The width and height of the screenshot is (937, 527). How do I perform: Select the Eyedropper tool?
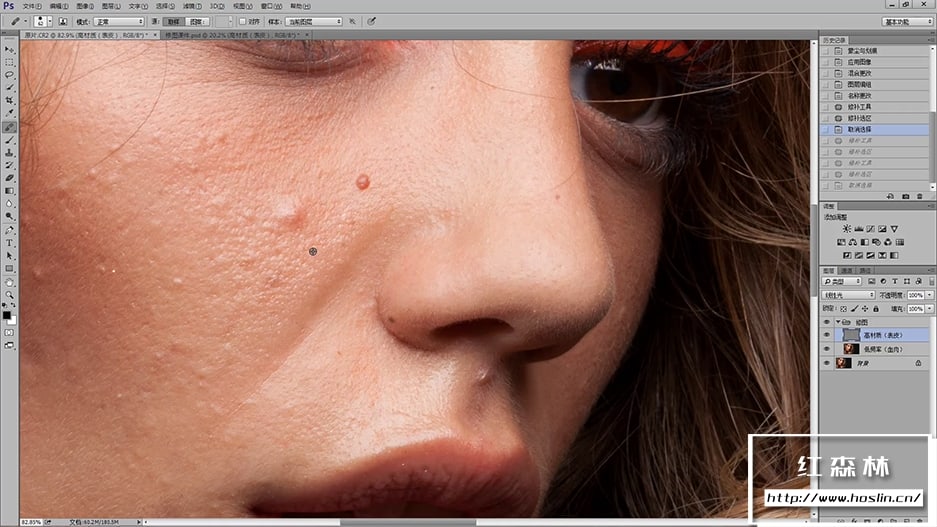[x=9, y=113]
